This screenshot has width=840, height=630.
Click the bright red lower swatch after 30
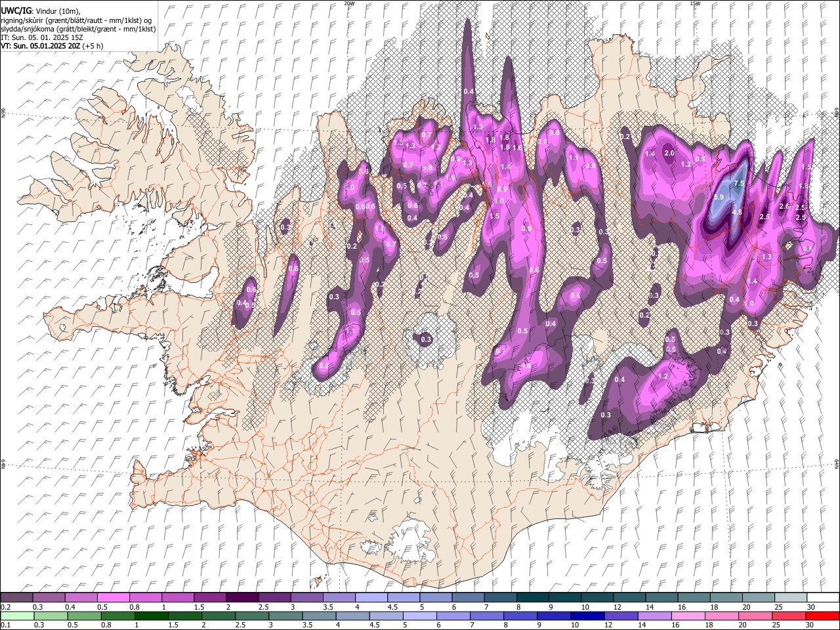[x=823, y=616]
